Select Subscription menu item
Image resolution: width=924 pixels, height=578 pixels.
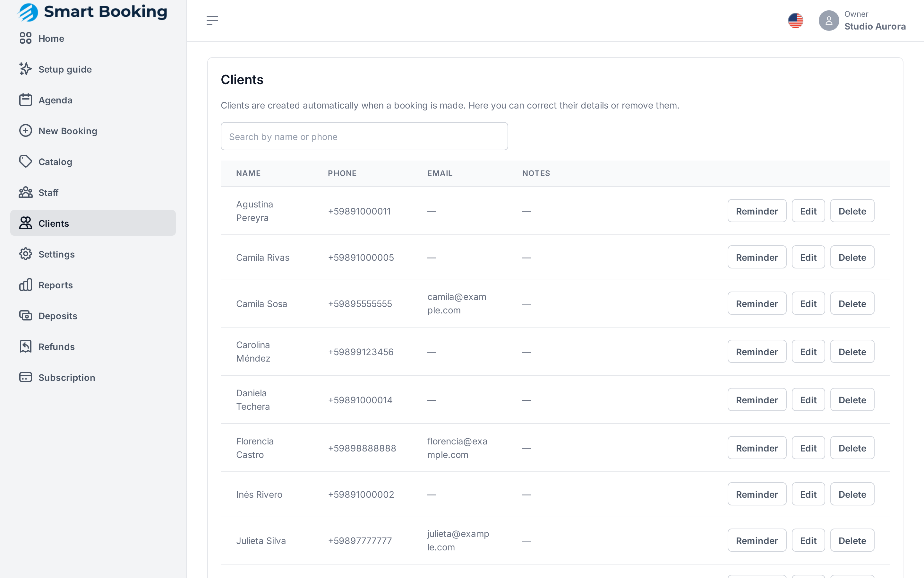(93, 377)
